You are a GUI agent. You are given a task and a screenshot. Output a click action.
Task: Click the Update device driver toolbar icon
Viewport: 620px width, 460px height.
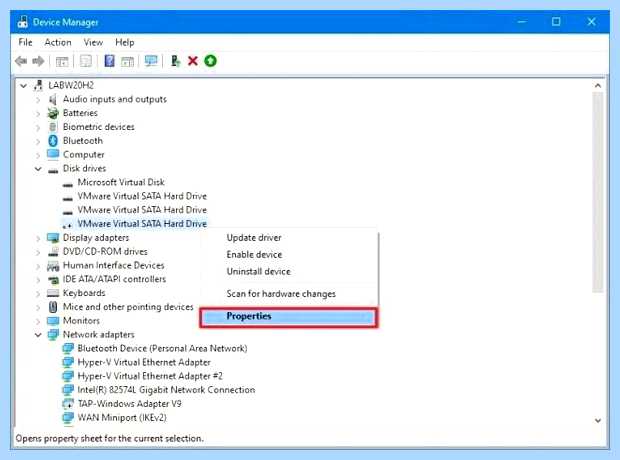point(175,61)
